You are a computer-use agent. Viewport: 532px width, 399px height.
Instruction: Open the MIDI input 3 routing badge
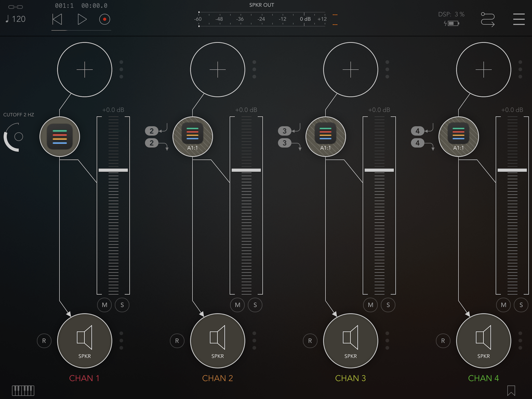[284, 131]
